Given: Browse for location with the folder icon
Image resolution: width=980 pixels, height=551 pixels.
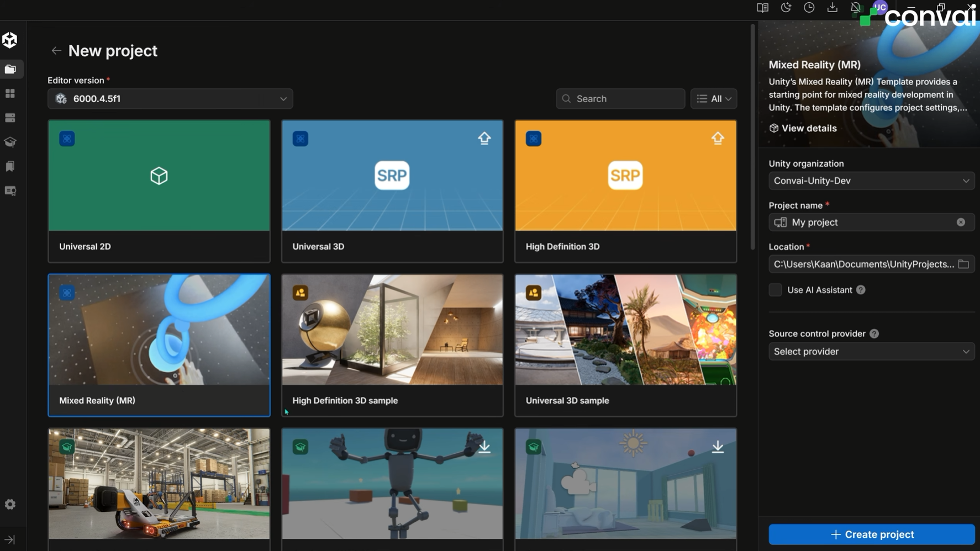Looking at the screenshot, I should point(963,264).
